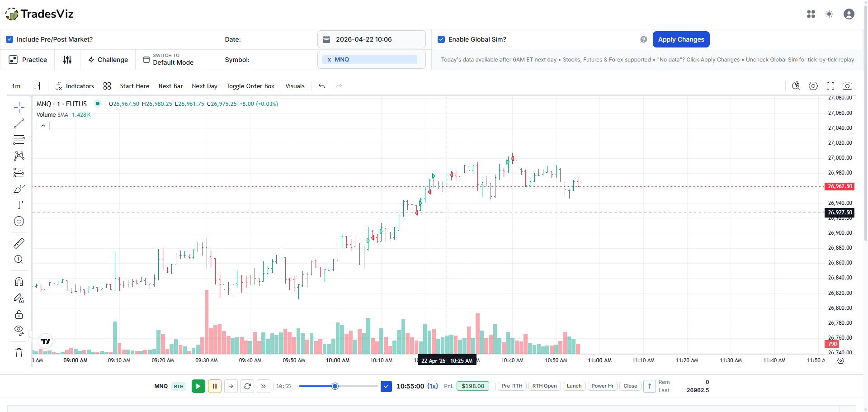Activate the zoom in tool
The image size is (868, 412).
click(19, 260)
